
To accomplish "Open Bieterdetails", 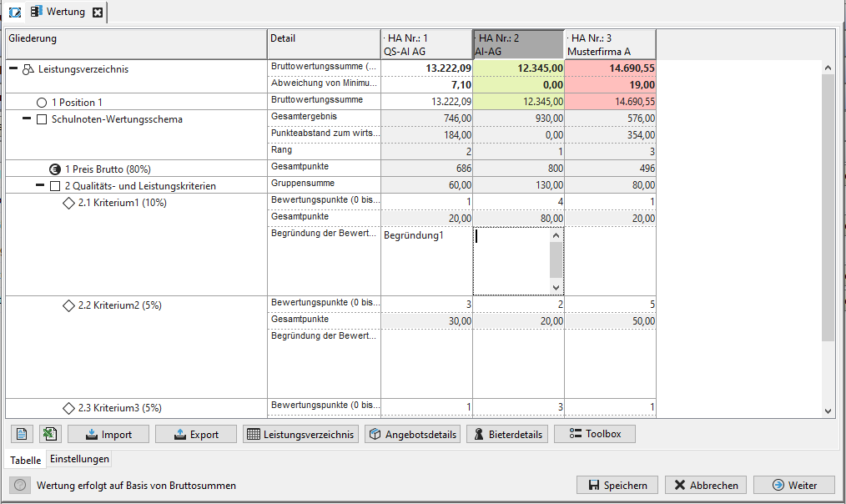I will [x=508, y=434].
